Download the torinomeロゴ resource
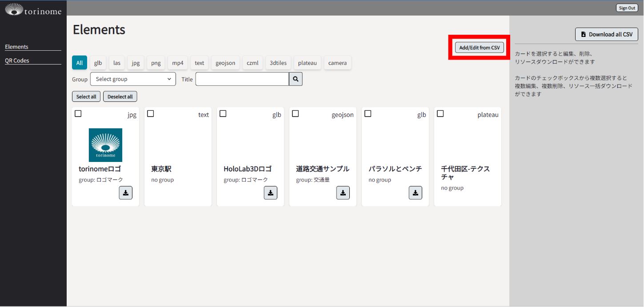The image size is (644, 307). (x=126, y=193)
